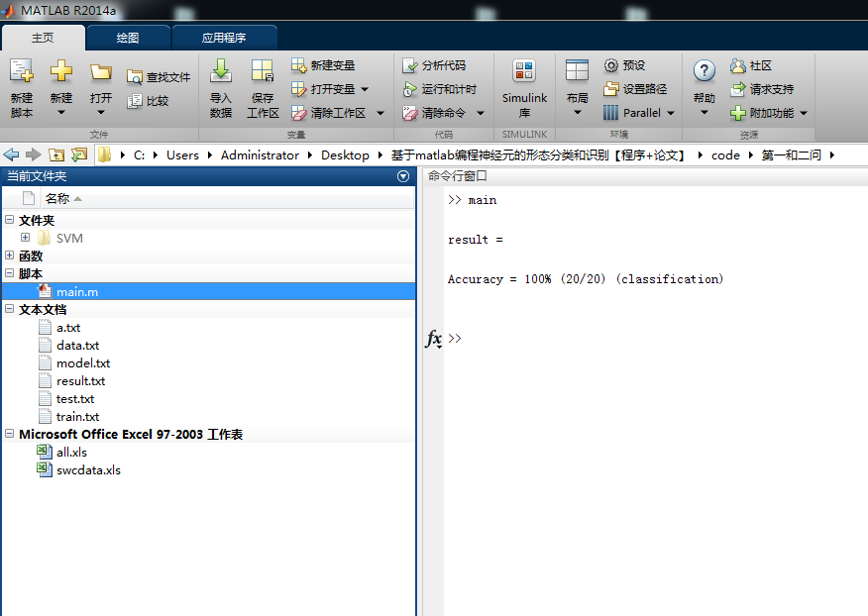Open the Clear Commands (清除命令) dropdown arrow

coord(481,113)
